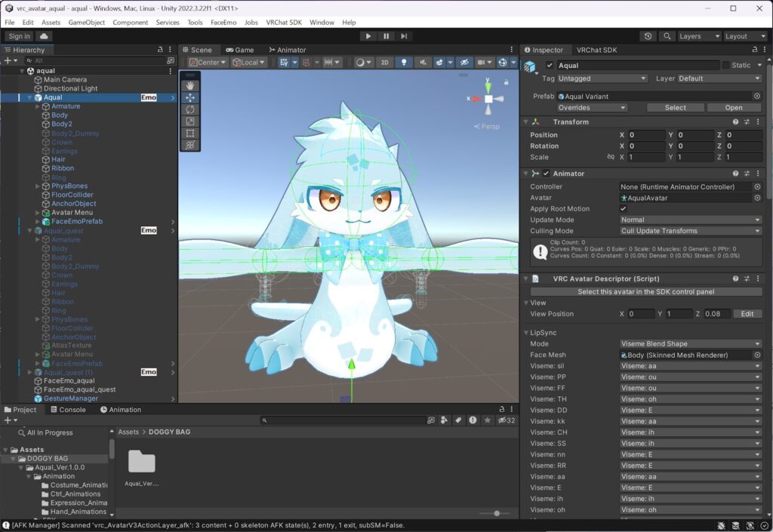
Task: Lock the Inspector panel
Action: 754,49
